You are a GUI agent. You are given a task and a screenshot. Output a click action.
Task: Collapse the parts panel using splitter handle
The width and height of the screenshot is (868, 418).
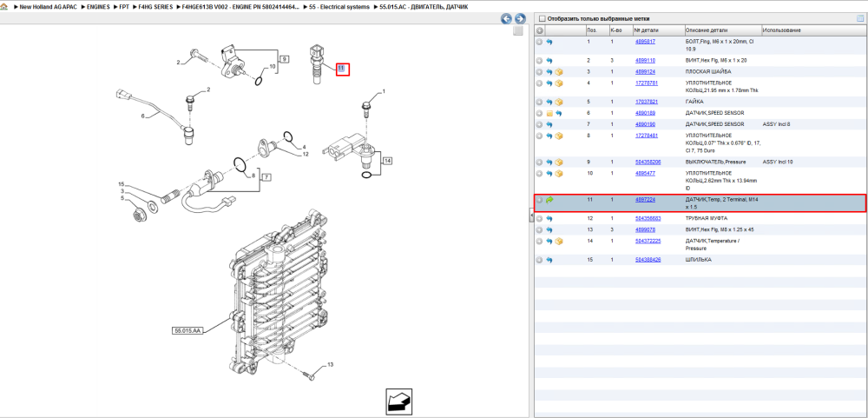pyautogui.click(x=531, y=216)
